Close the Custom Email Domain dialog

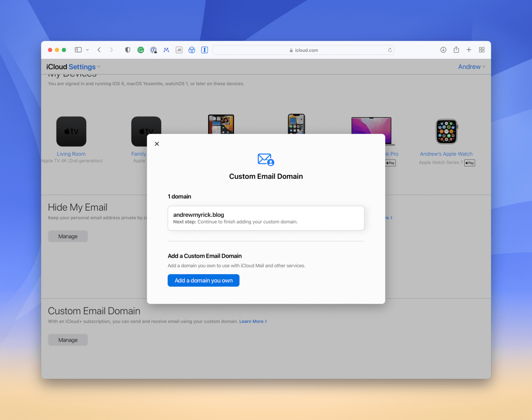click(157, 143)
